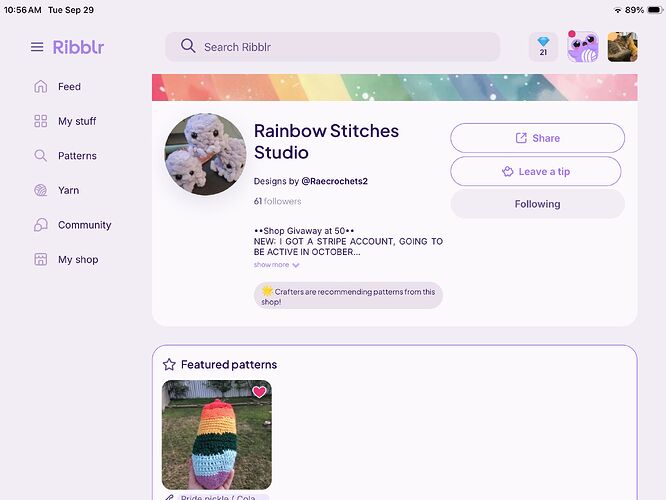Click the show more chevron arrow
The height and width of the screenshot is (500, 666).
coord(296,265)
